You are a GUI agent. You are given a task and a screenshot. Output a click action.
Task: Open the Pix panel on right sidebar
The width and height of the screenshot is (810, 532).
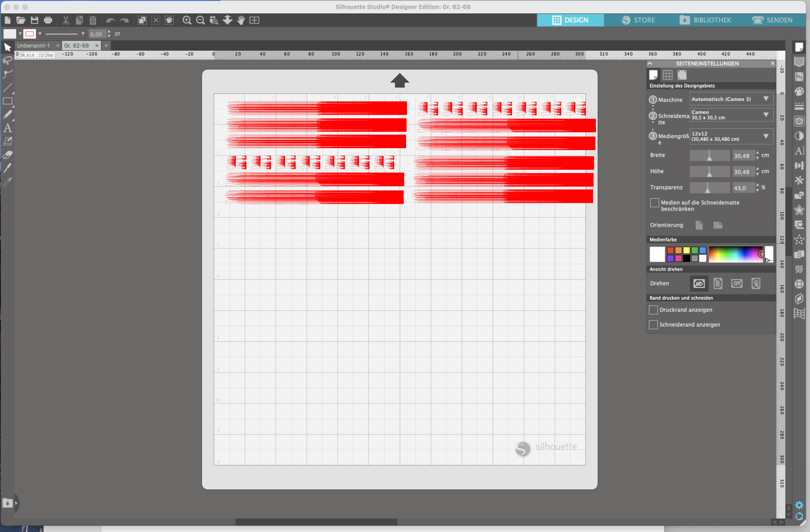tap(799, 77)
